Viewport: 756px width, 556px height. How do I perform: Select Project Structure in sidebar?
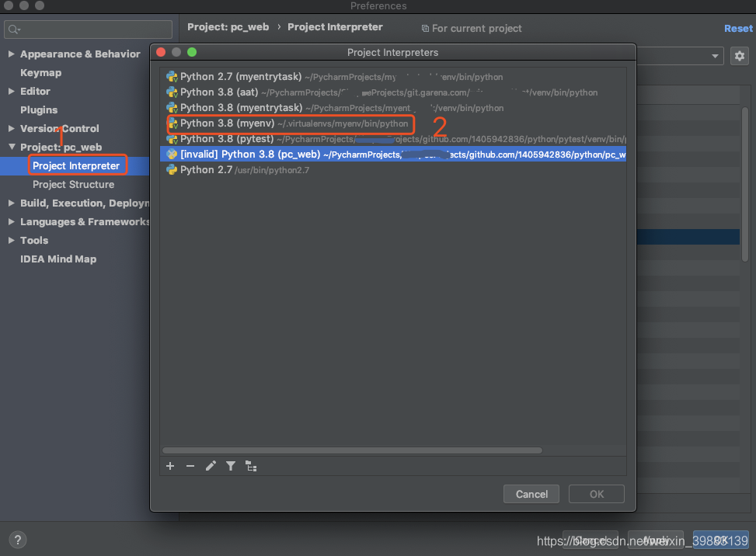click(73, 185)
